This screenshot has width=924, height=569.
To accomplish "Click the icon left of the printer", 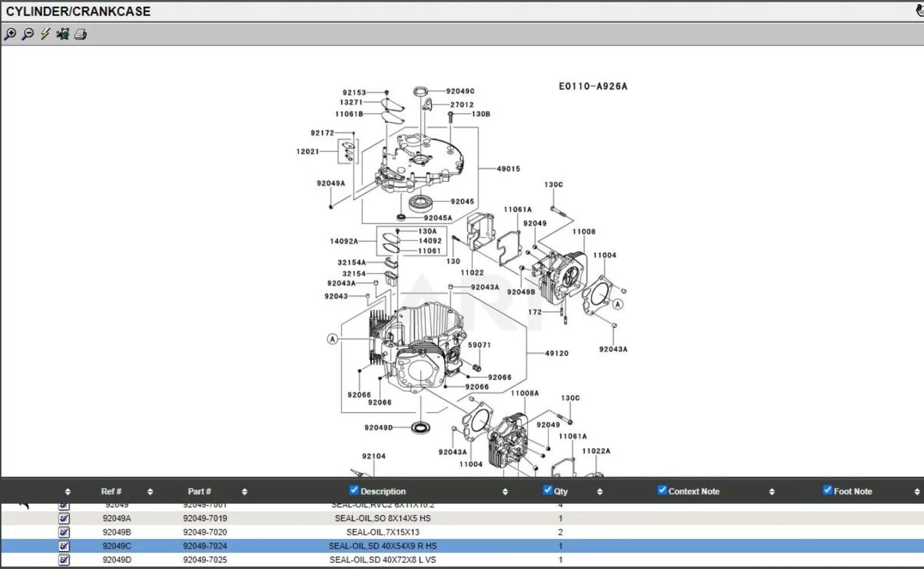I will point(63,35).
